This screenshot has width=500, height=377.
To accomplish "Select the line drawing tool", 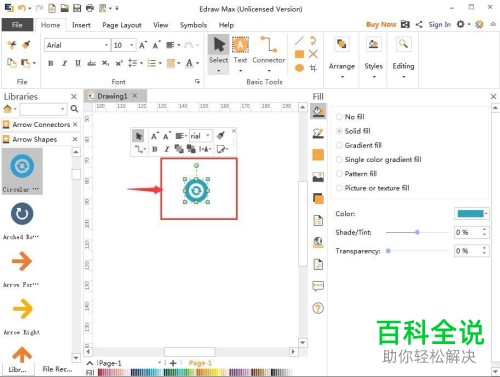I will 299,41.
